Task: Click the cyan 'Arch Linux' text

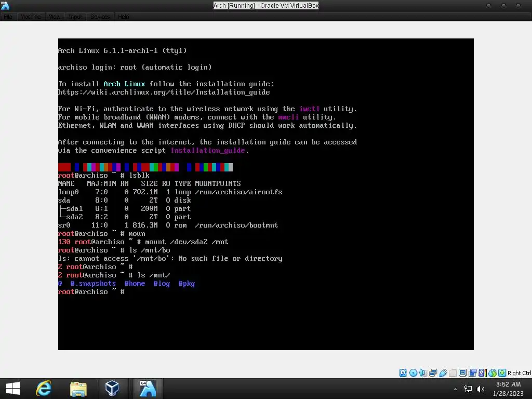Action: tap(124, 84)
